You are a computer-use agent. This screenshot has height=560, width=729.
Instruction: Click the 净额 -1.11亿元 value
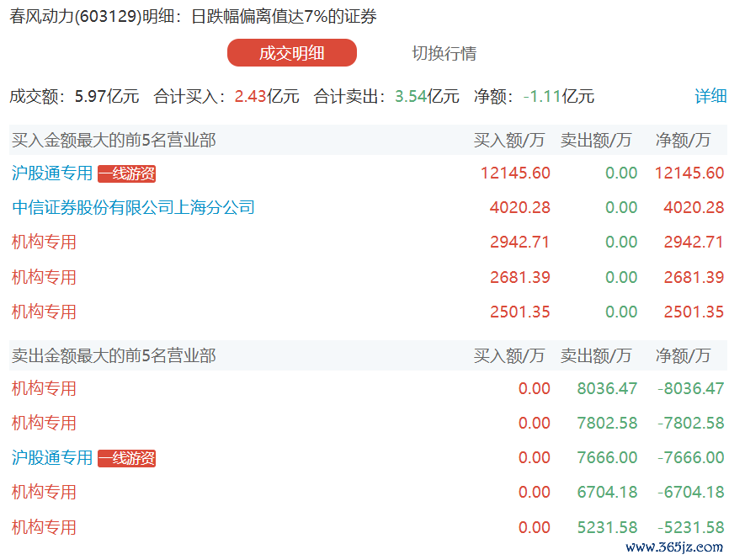(x=559, y=96)
